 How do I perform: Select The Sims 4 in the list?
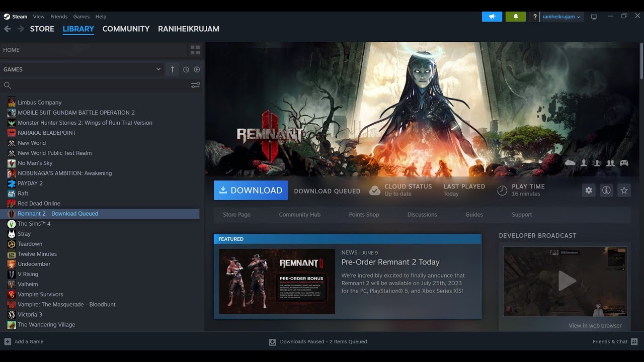(x=34, y=224)
